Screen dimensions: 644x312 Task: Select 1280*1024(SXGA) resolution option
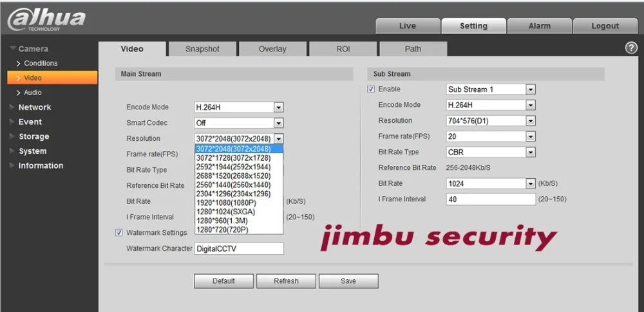tap(239, 212)
